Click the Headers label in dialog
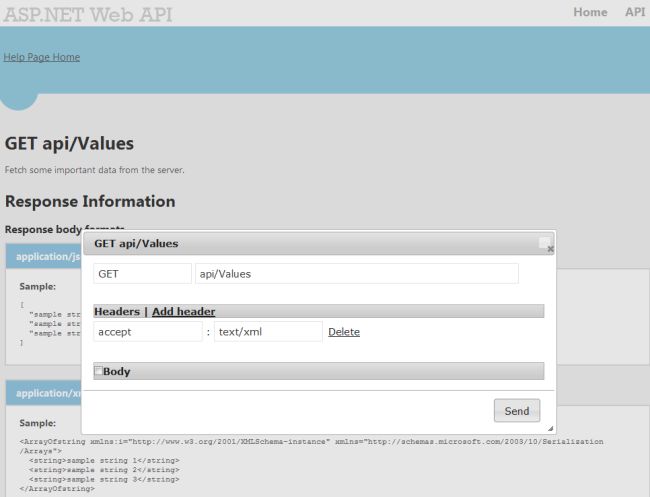Viewport: 650px width, 497px height. coord(117,311)
